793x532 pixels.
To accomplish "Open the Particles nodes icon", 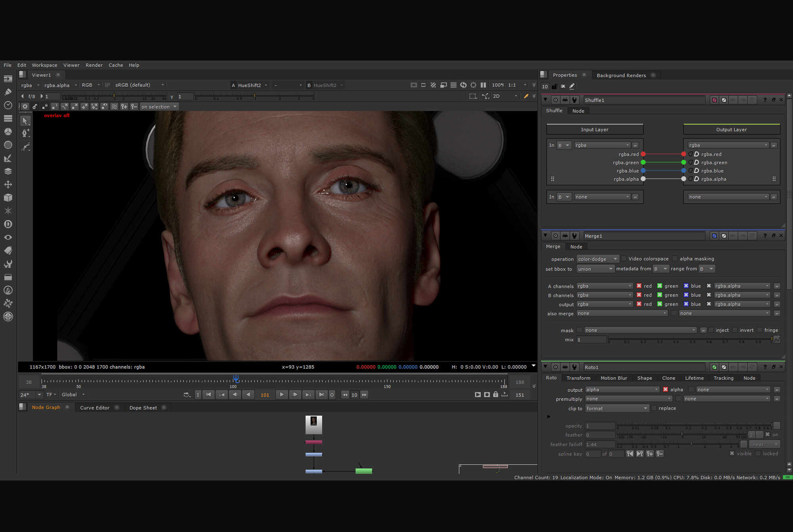I will click(x=8, y=211).
